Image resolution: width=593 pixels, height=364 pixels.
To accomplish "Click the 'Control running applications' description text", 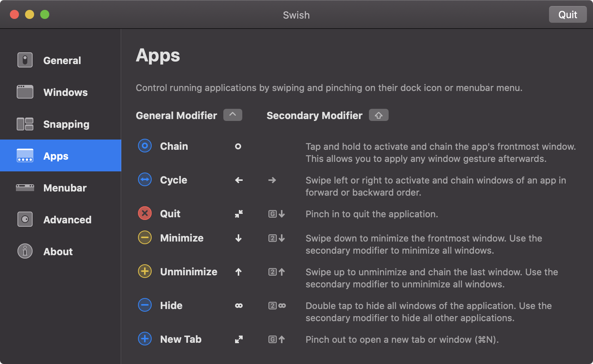I will click(x=329, y=88).
